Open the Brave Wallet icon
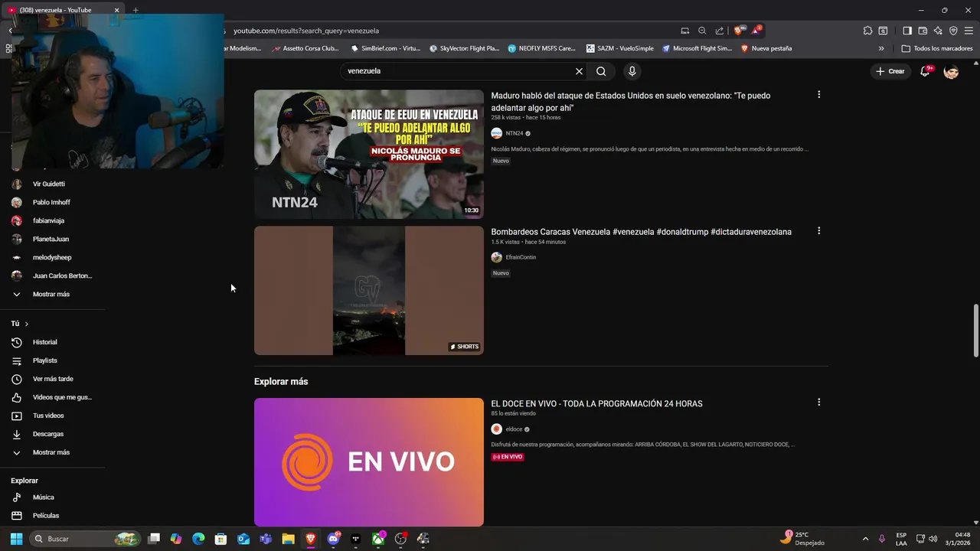 (x=923, y=31)
